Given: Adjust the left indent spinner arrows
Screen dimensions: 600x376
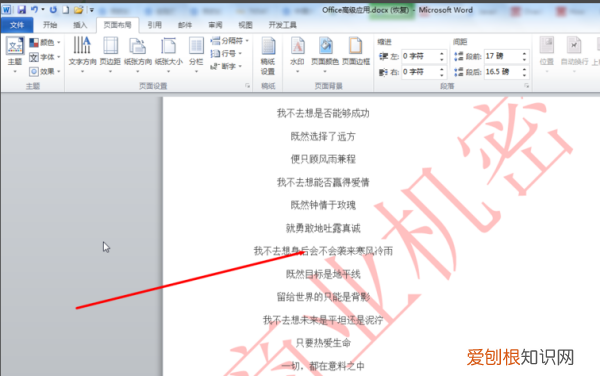Looking at the screenshot, I should pos(442,57).
